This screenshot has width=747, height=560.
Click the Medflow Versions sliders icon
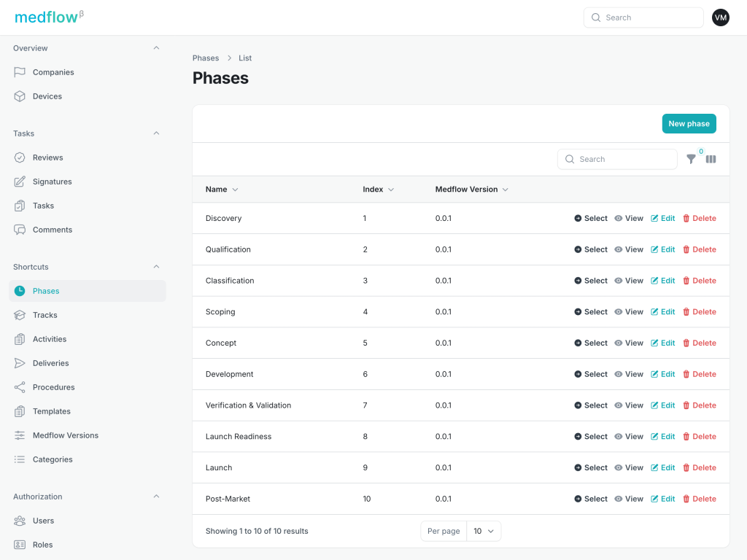coord(20,435)
